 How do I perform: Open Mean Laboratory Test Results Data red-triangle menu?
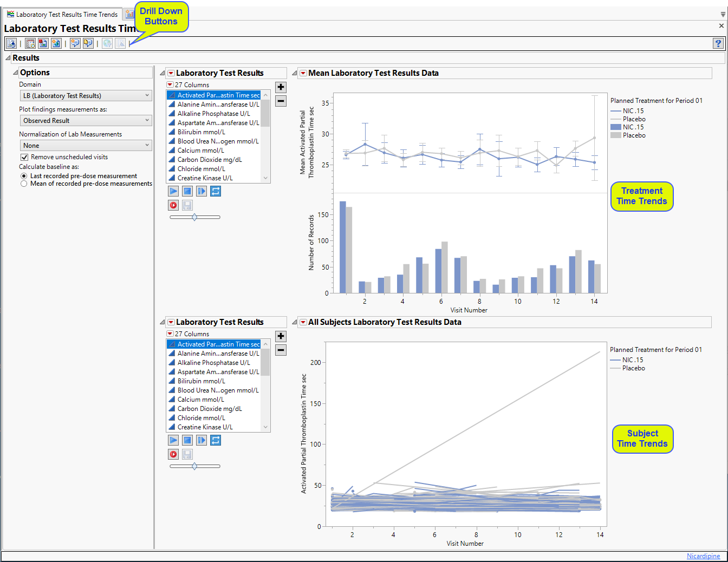(303, 73)
